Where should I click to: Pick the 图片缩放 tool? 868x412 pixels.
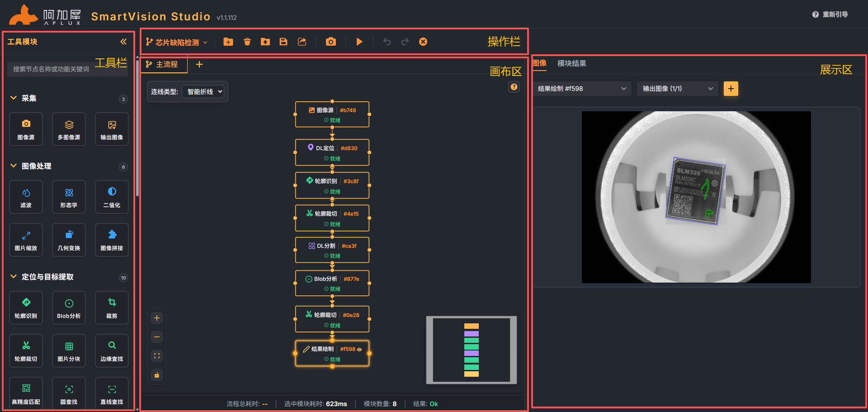[26, 240]
